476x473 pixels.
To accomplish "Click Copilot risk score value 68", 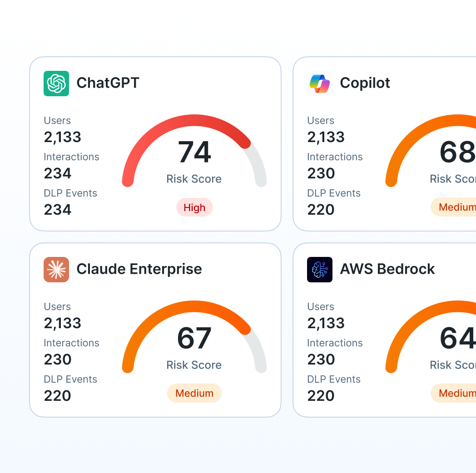I will 458,152.
